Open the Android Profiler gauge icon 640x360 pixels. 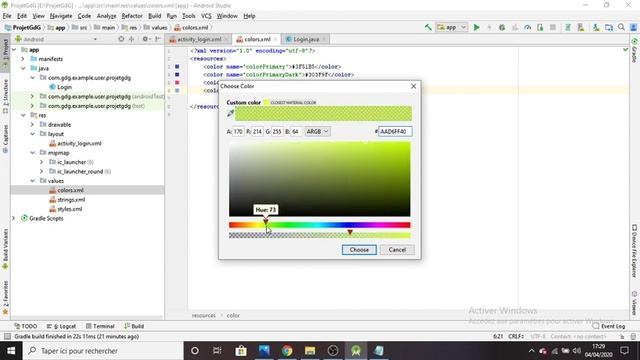point(527,27)
